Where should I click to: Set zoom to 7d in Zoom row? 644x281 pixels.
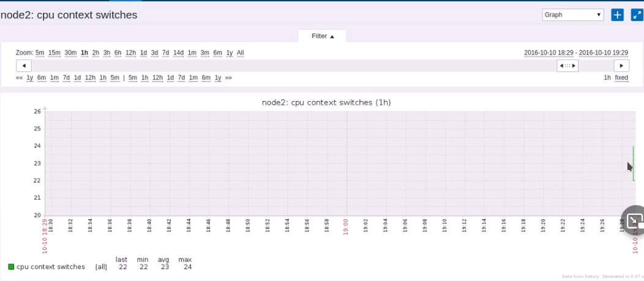165,53
